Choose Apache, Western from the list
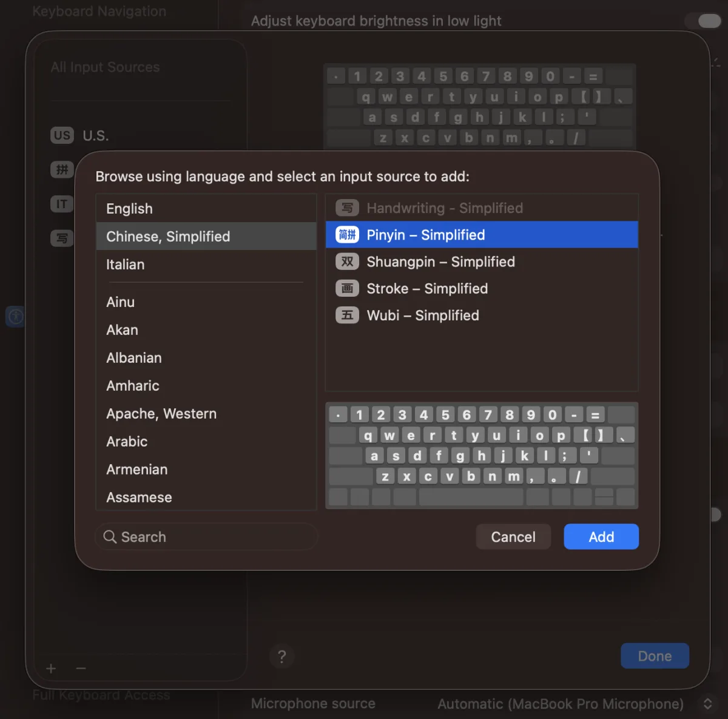728x719 pixels. [x=206, y=414]
